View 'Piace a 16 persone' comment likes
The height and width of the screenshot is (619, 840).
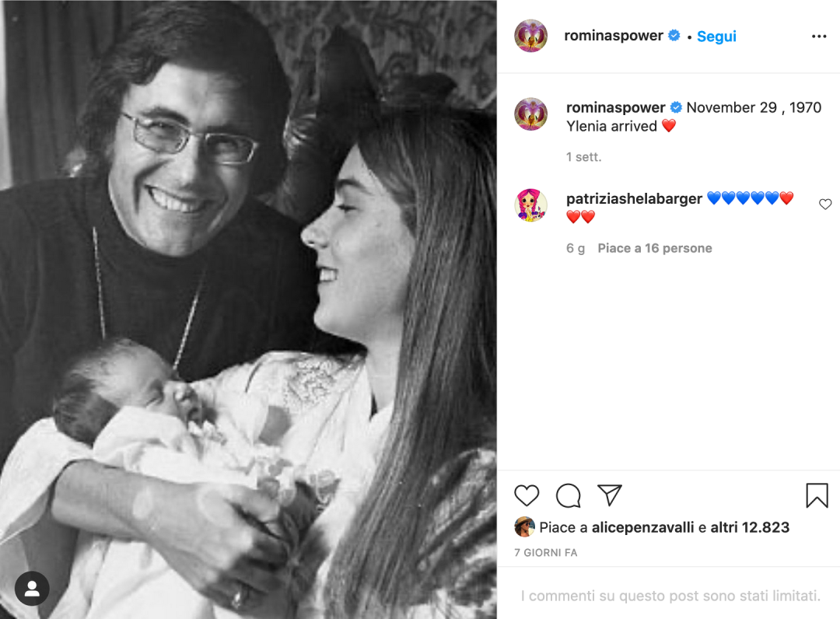(x=655, y=248)
